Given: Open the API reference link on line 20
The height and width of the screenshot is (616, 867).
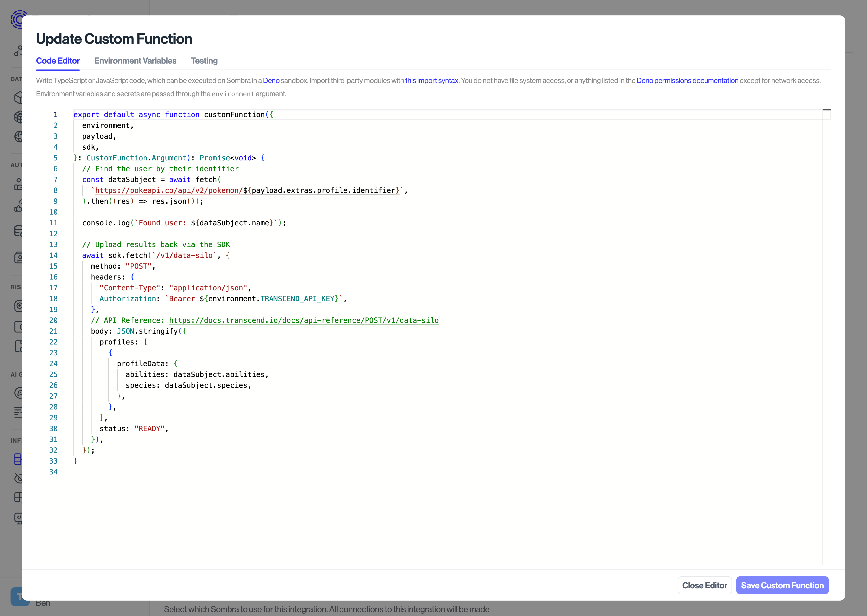Looking at the screenshot, I should click(x=303, y=320).
